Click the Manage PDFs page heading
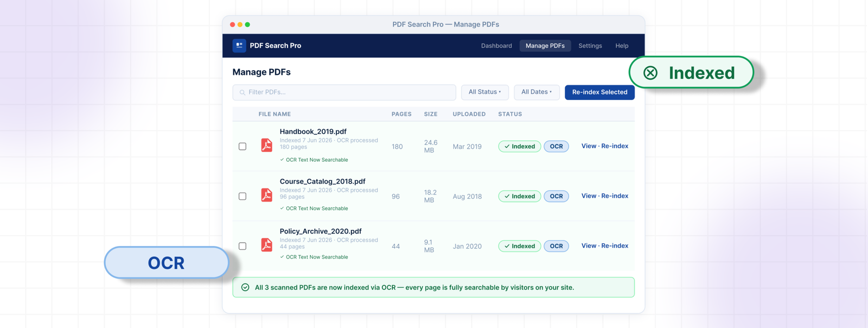 click(x=261, y=72)
